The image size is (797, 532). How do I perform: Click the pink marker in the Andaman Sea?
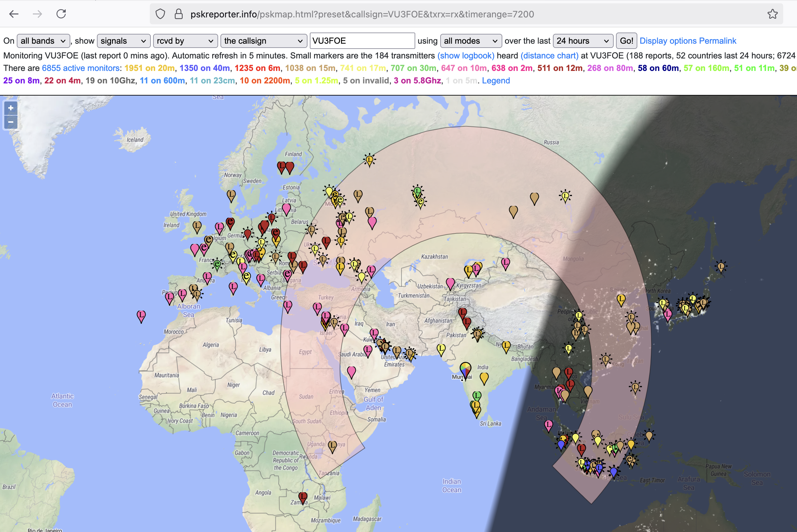[x=549, y=426]
